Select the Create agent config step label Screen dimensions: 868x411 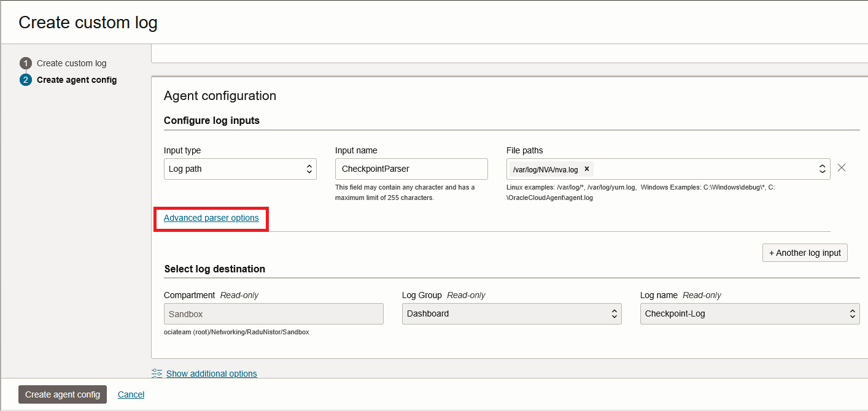77,80
